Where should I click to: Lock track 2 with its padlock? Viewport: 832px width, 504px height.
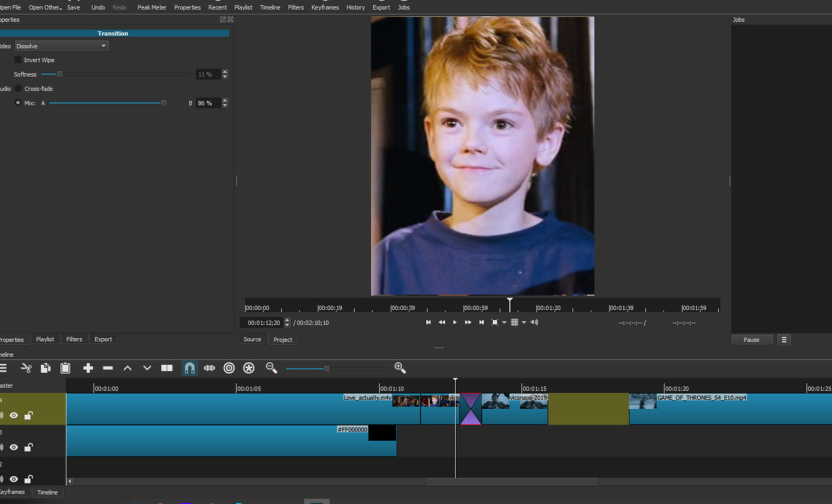tap(28, 479)
